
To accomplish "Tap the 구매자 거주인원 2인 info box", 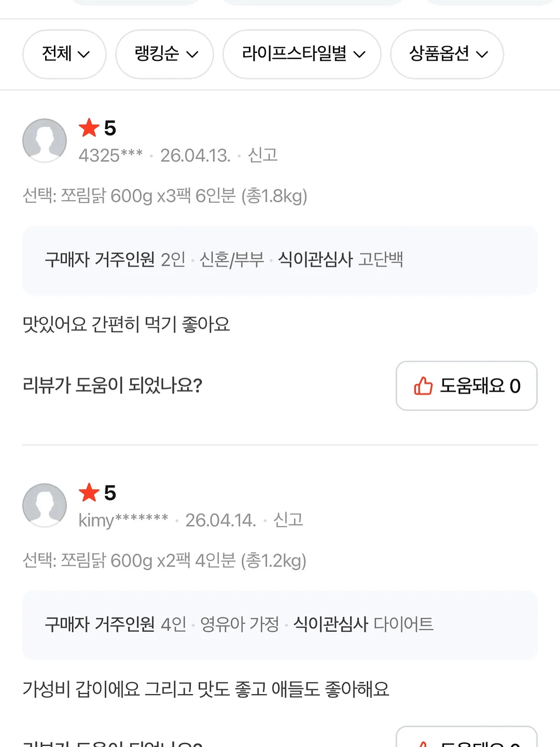I will [280, 260].
